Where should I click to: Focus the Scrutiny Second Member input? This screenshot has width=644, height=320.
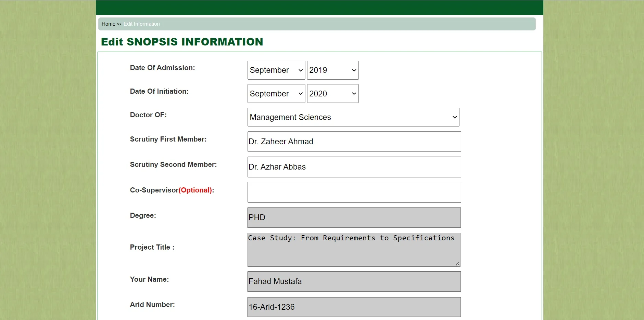[x=354, y=167]
